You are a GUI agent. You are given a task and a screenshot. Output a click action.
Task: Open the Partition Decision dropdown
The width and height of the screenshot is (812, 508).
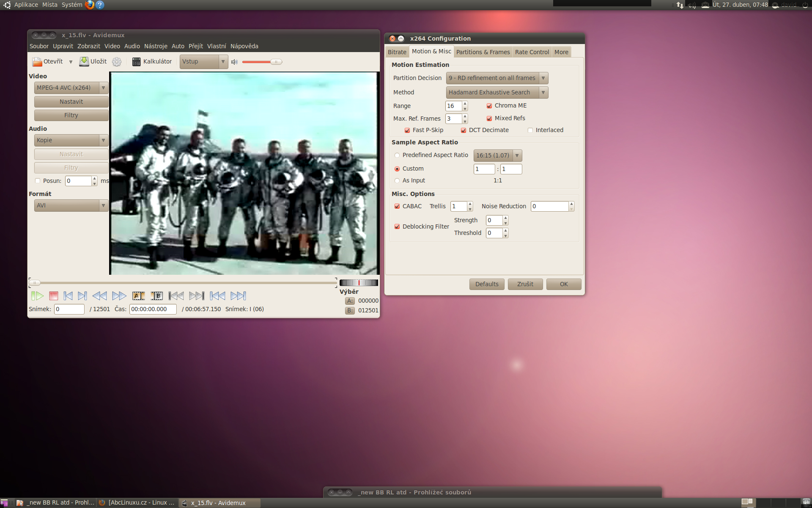(497, 78)
